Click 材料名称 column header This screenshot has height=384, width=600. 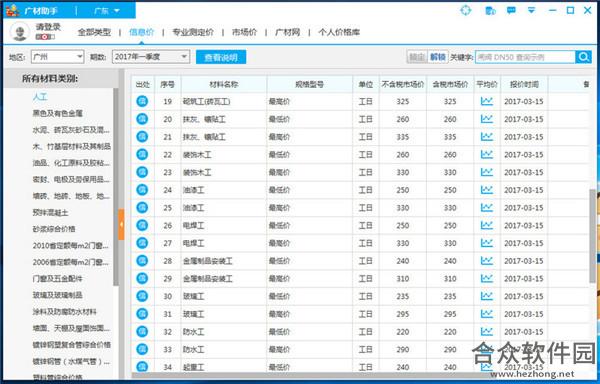(224, 84)
